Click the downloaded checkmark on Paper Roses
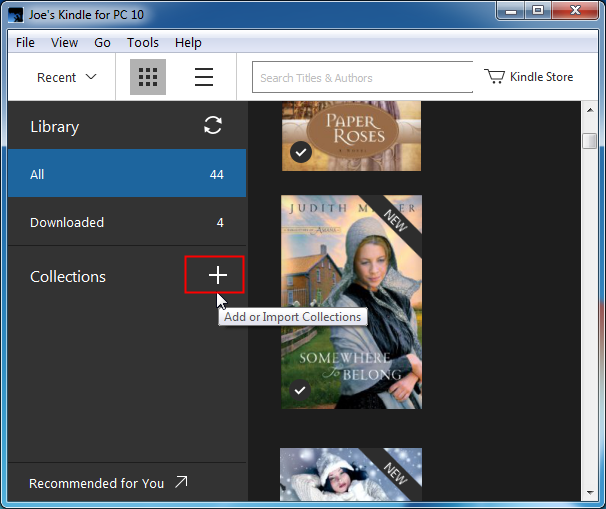Image resolution: width=606 pixels, height=509 pixels. coord(300,153)
